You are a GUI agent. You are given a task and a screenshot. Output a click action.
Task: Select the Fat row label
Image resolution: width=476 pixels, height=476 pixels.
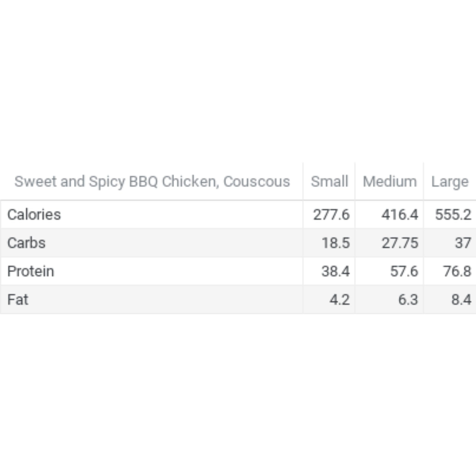pos(18,300)
